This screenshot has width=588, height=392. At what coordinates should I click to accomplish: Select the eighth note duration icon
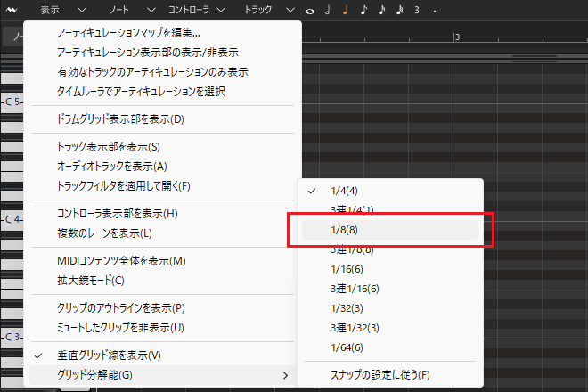(x=363, y=11)
